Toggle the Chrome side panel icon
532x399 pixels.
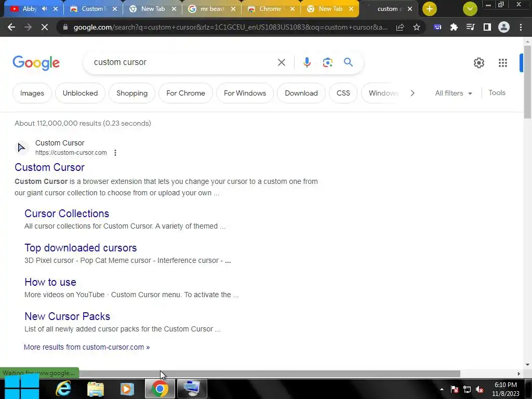coord(487,27)
